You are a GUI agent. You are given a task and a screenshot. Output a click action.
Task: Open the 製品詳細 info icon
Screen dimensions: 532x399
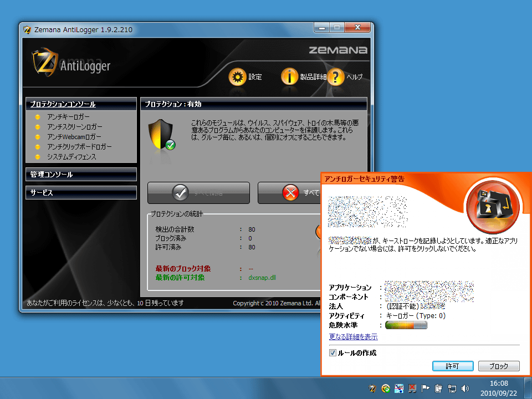(x=289, y=77)
